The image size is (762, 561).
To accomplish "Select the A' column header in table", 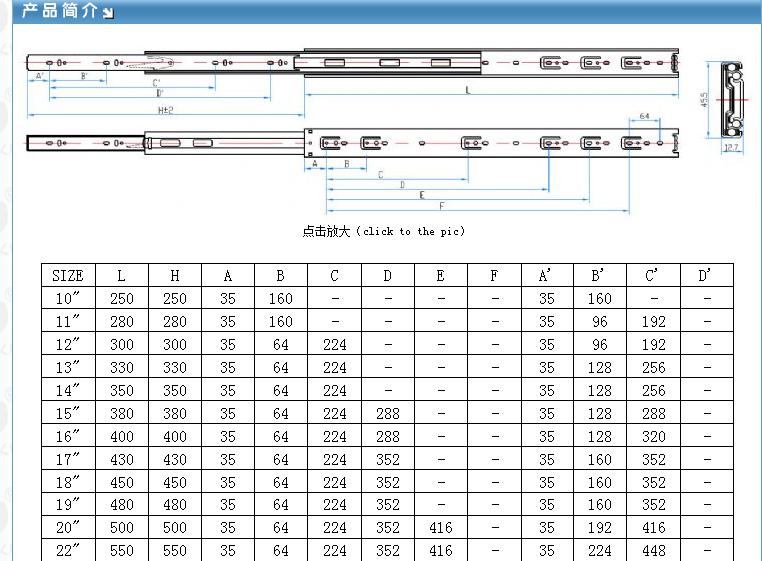I will 547,275.
